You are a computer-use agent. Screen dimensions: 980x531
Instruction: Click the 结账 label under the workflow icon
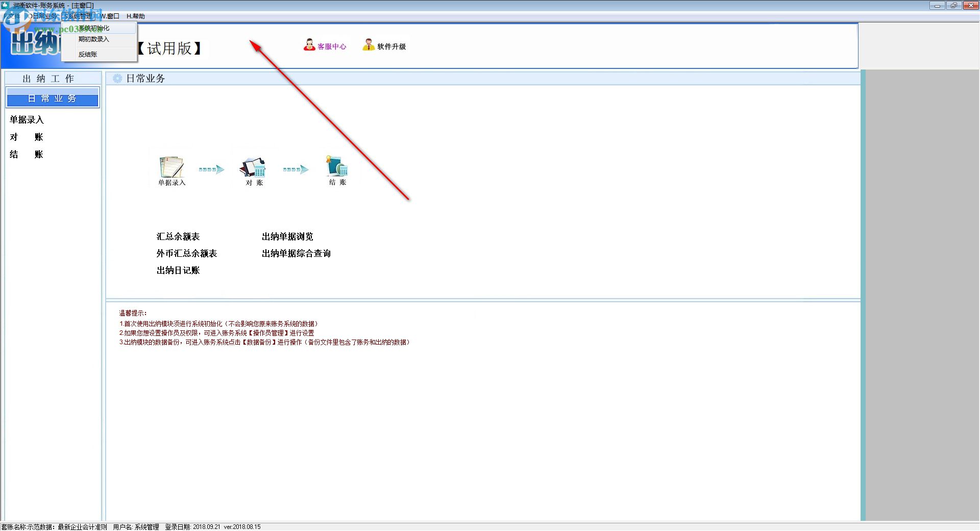tap(337, 182)
